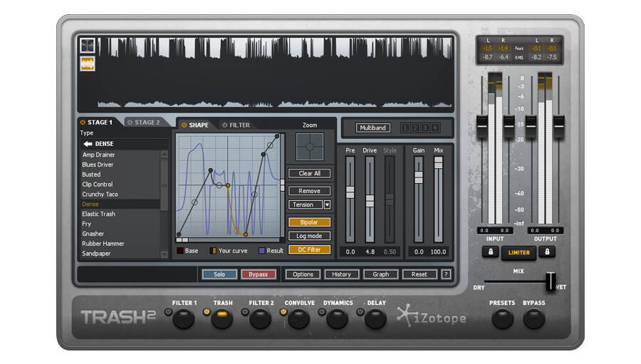Screen dimensions: 641x364
Task: Click the red Bypass module button
Action: point(259,274)
